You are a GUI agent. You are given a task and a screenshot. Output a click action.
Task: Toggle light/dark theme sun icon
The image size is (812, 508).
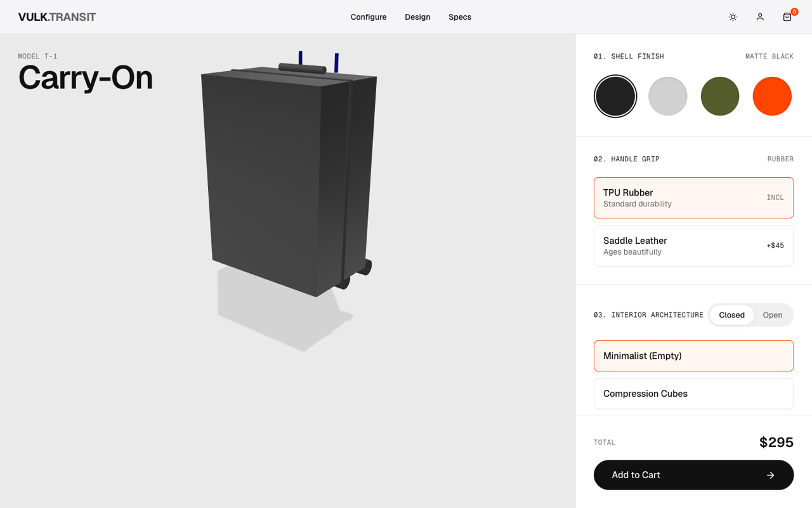click(733, 17)
